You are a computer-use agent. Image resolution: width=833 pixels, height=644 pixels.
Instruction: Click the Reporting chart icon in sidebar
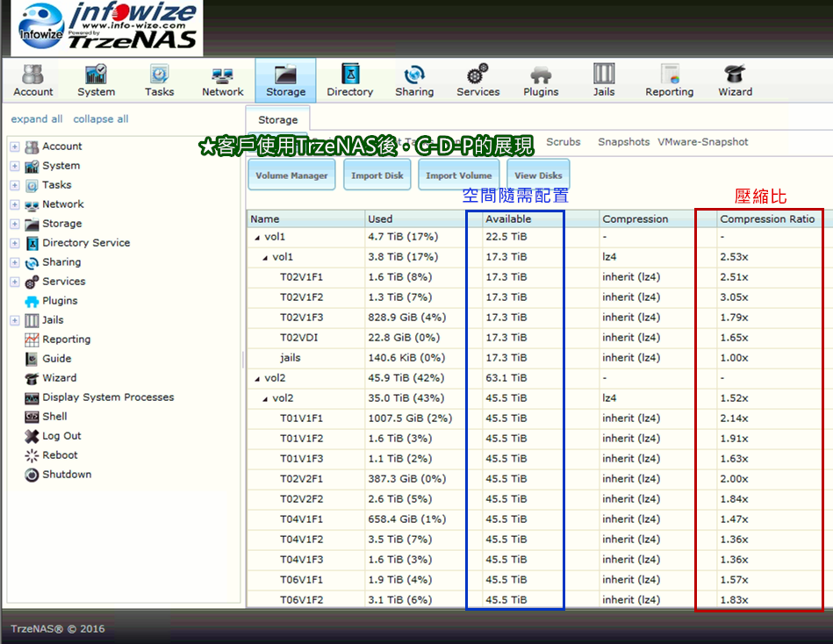point(32,340)
